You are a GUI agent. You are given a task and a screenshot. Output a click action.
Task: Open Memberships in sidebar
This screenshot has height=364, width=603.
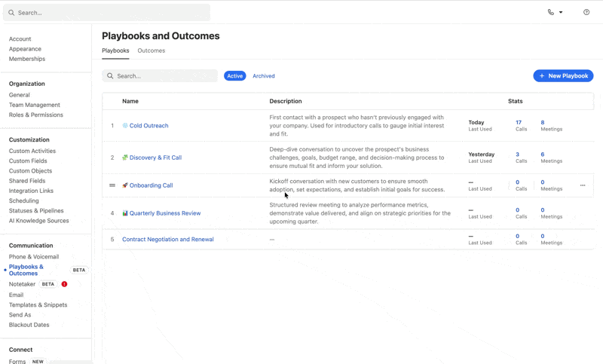tap(27, 59)
